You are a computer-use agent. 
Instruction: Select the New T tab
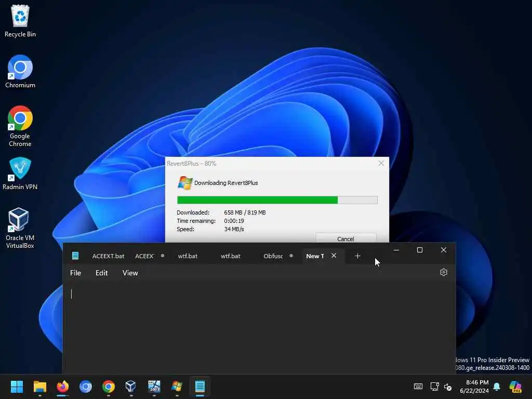(x=315, y=256)
